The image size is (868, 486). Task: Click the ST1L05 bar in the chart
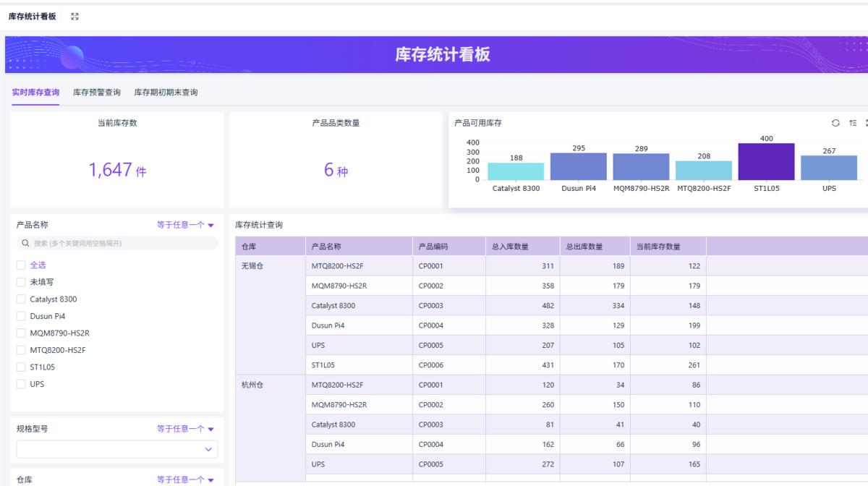tap(766, 161)
